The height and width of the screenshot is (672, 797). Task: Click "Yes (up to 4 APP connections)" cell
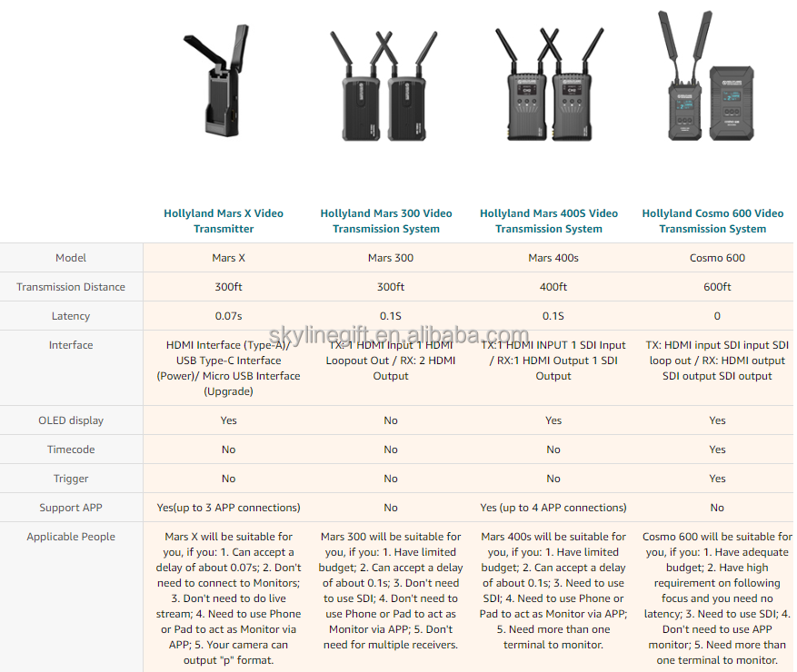[553, 508]
